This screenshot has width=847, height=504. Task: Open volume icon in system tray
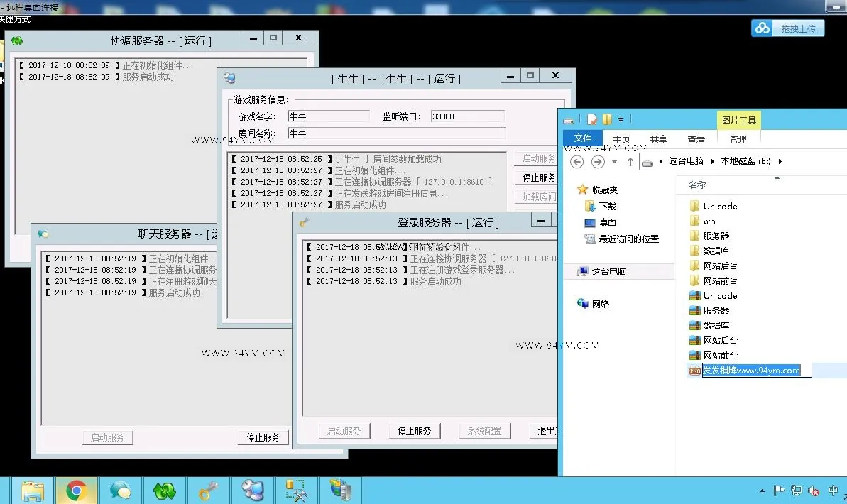[x=814, y=491]
